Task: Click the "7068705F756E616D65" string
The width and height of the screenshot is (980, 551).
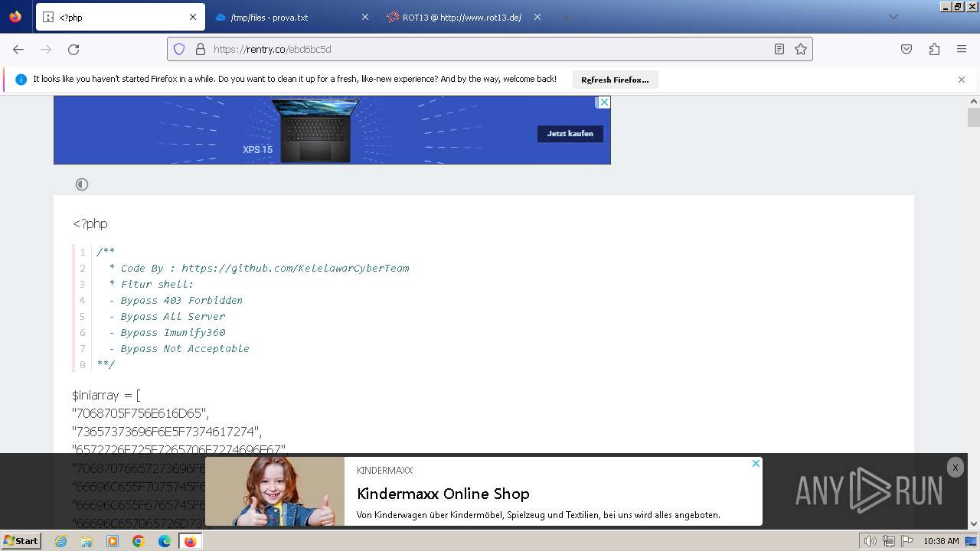Action: (141, 414)
